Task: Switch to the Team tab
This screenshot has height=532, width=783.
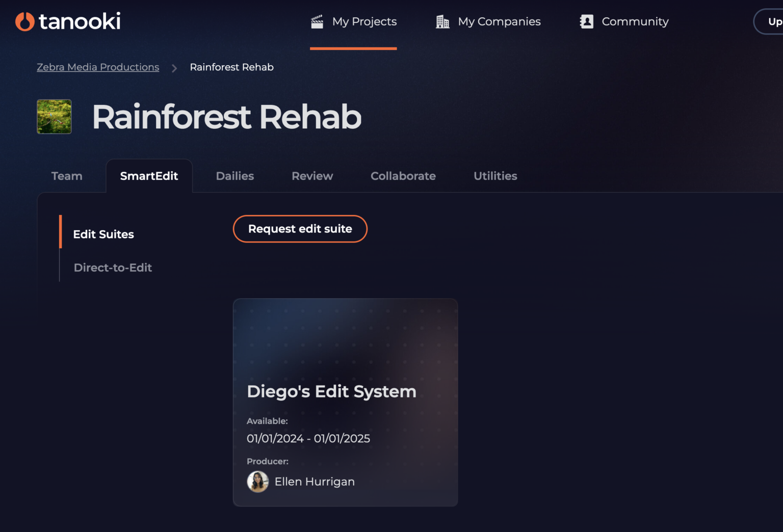Action: click(x=67, y=176)
